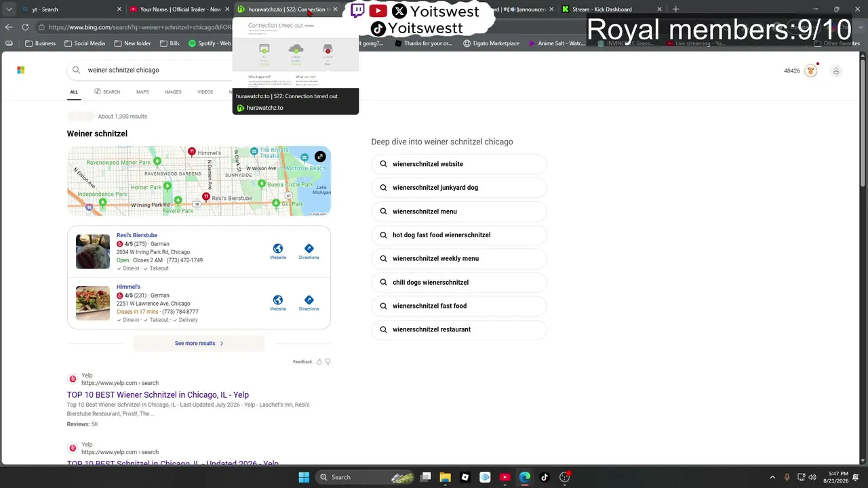Reload the current page
868x488 pixels.
pyautogui.click(x=25, y=27)
